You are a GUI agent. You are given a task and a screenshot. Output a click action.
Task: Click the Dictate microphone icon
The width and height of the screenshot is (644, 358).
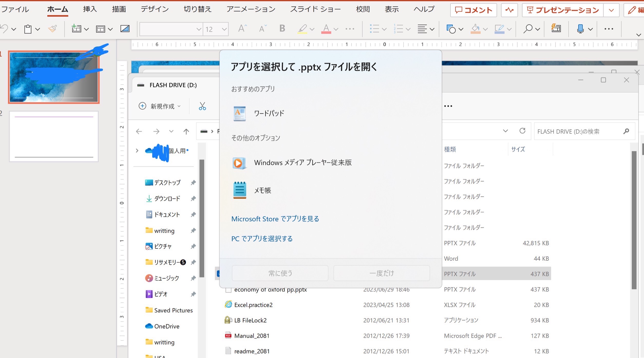(580, 29)
